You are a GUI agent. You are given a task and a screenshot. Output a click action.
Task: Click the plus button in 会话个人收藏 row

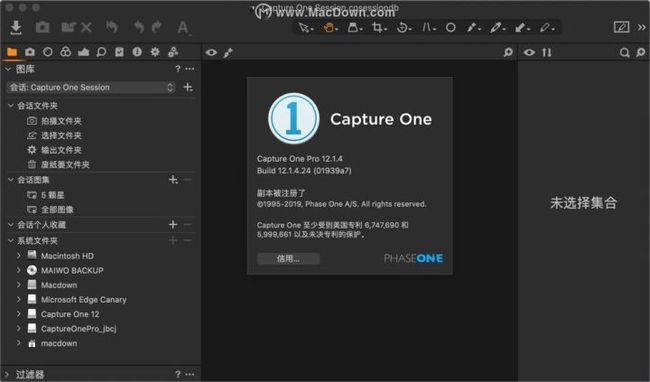click(x=173, y=225)
